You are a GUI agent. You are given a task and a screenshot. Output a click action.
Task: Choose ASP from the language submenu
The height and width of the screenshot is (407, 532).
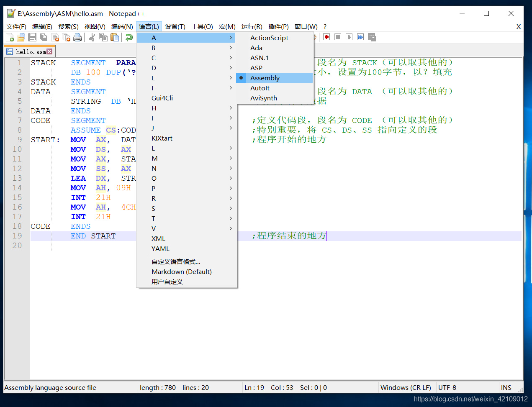click(274, 68)
